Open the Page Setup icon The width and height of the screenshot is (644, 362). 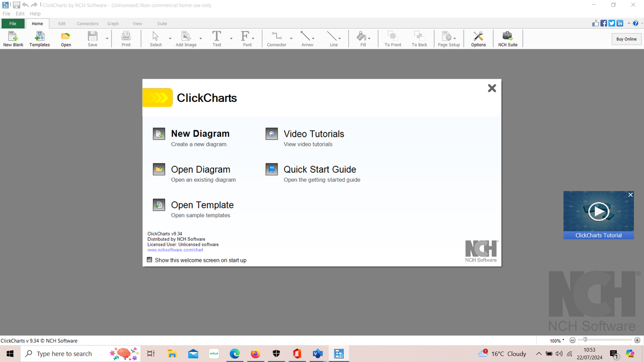tap(448, 38)
